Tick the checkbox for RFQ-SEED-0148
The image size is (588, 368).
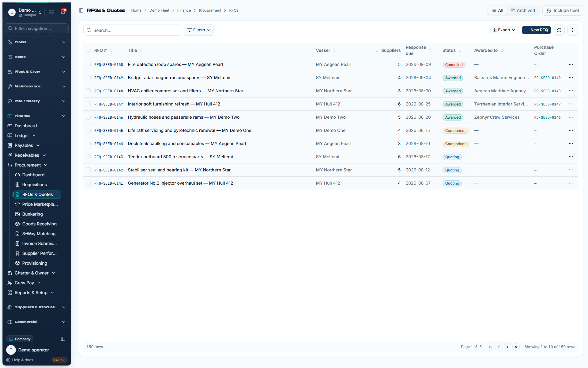tap(88, 91)
